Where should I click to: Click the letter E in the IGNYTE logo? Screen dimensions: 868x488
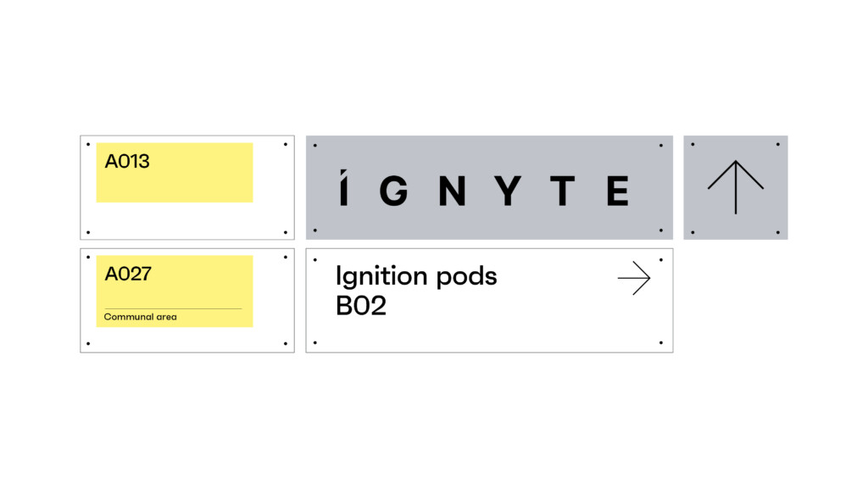click(x=617, y=191)
